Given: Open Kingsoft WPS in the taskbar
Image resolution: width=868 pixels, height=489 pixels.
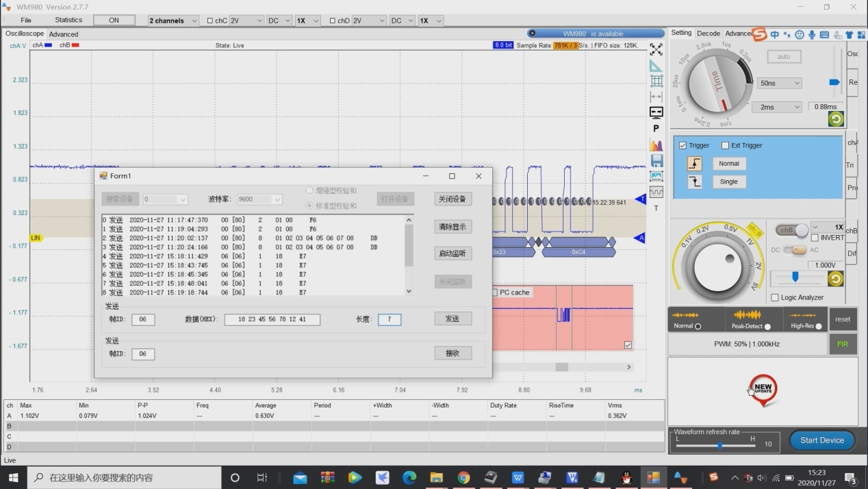Looking at the screenshot, I should pyautogui.click(x=518, y=477).
